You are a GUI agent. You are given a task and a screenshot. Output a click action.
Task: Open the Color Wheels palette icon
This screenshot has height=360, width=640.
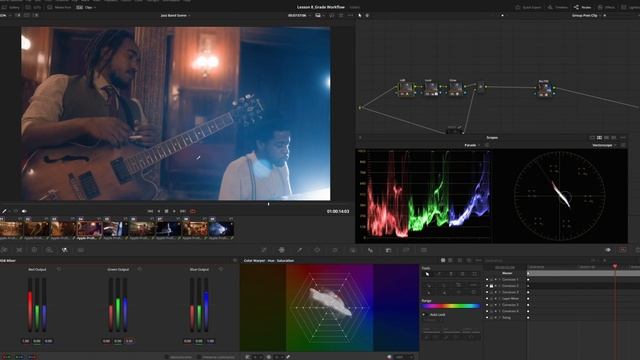(x=34, y=250)
